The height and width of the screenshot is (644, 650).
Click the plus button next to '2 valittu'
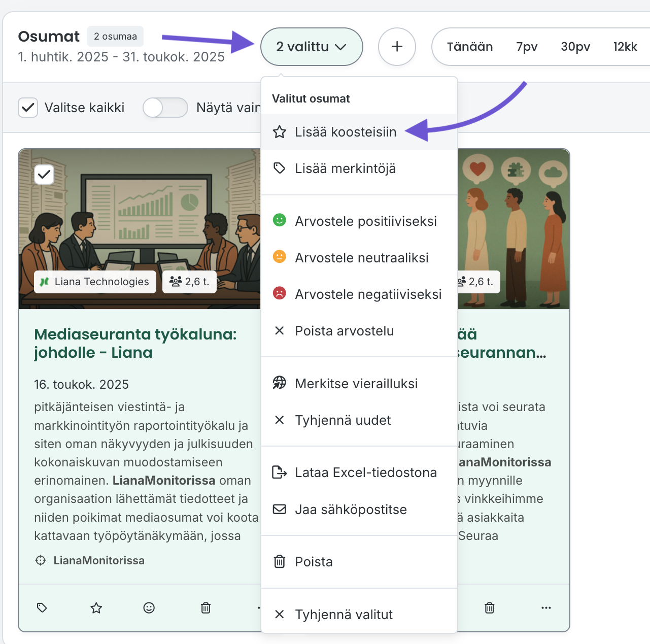[397, 47]
